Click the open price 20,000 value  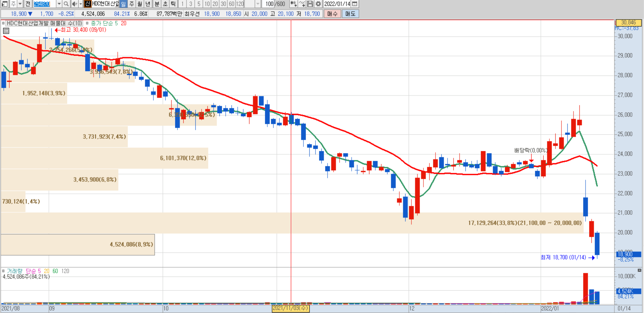pyautogui.click(x=259, y=14)
